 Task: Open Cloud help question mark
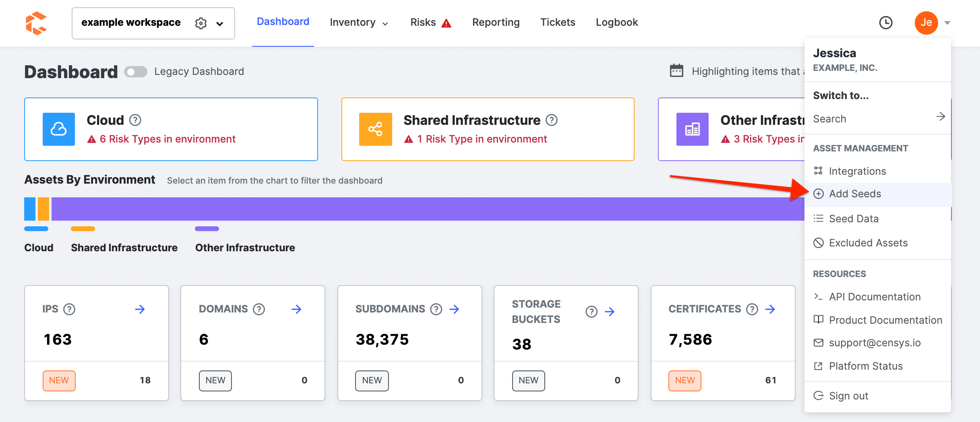tap(135, 120)
